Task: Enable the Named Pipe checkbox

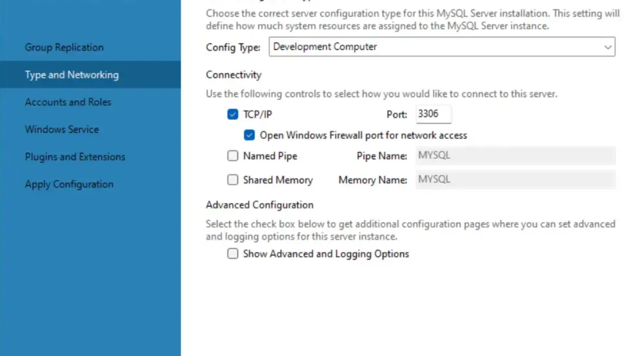Action: 233,156
